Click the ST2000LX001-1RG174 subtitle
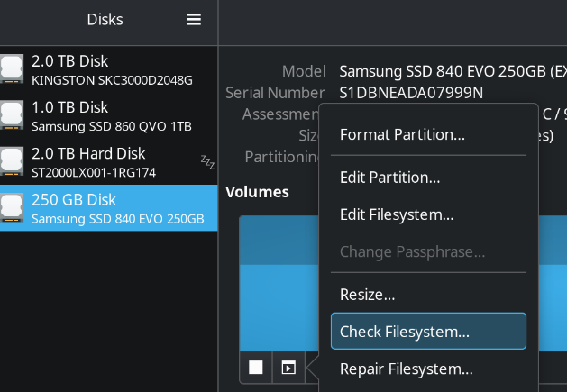This screenshot has width=567, height=392. click(x=94, y=173)
